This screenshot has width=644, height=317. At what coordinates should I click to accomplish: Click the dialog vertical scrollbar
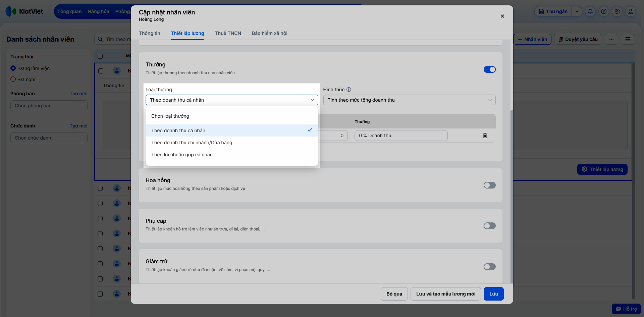coord(512,196)
